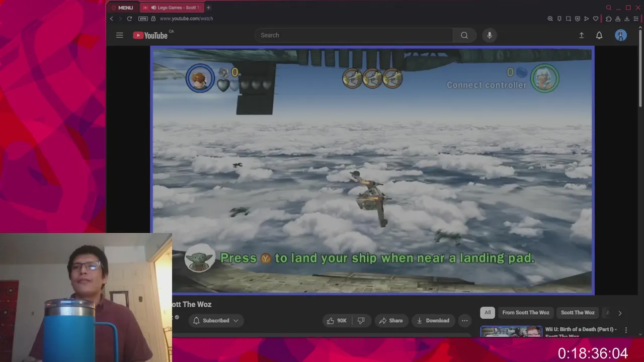Reload the page
The height and width of the screenshot is (362, 644).
(x=129, y=19)
